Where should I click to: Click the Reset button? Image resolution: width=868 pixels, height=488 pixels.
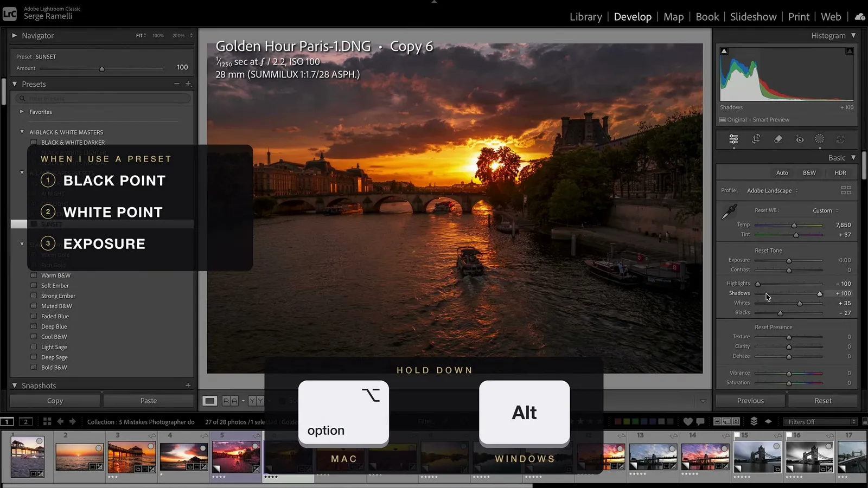(x=823, y=401)
